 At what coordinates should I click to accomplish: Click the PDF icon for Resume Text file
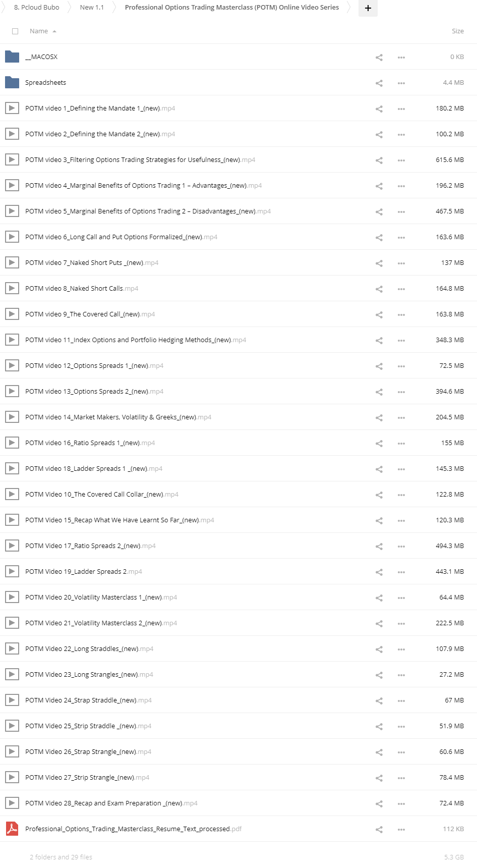[12, 829]
